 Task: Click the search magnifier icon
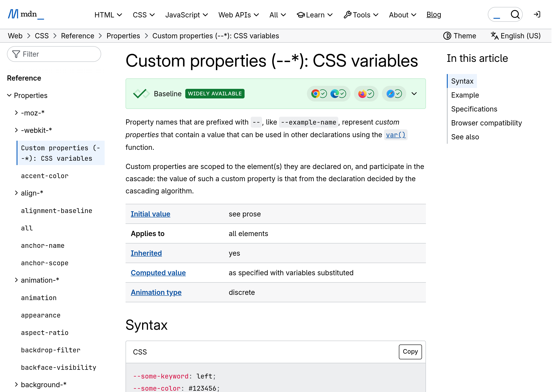tap(515, 15)
